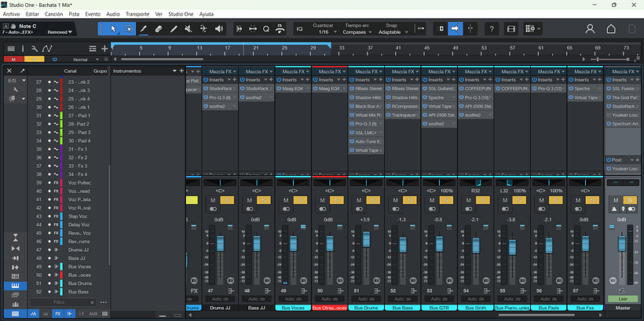The image size is (644, 321).
Task: Select the Eraser tool
Action: tap(158, 29)
